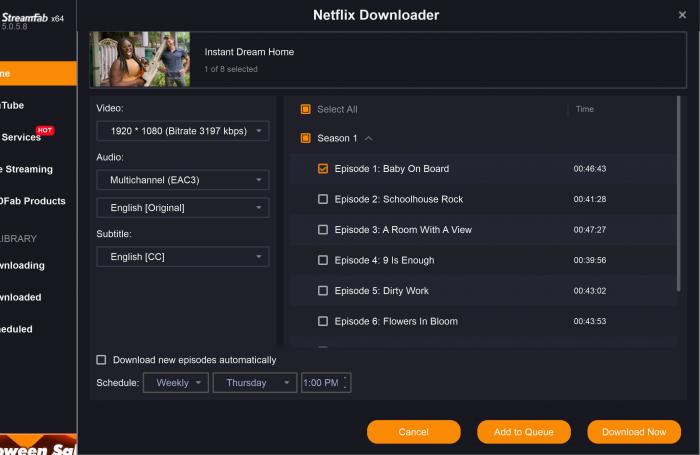Click Episode 4 duration 00:39:56
Image resolution: width=700 pixels, height=455 pixels.
pyautogui.click(x=590, y=260)
